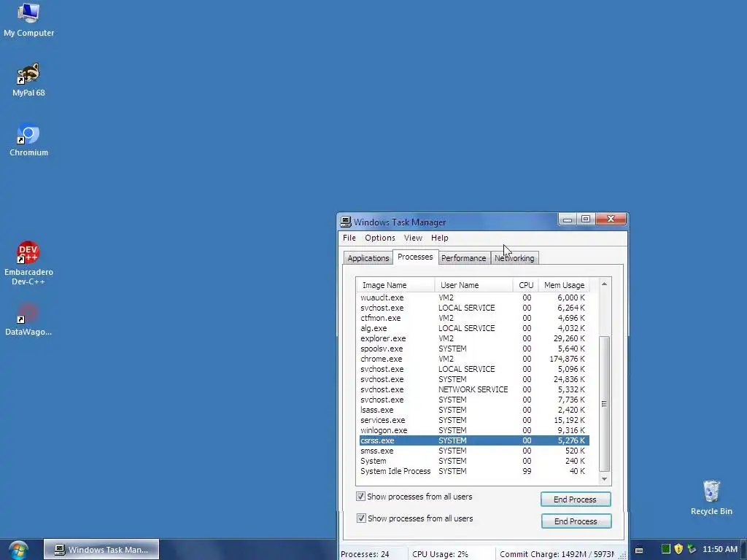The height and width of the screenshot is (560, 747).
Task: Click the Windows Task Manager taskbar button
Action: click(x=101, y=550)
